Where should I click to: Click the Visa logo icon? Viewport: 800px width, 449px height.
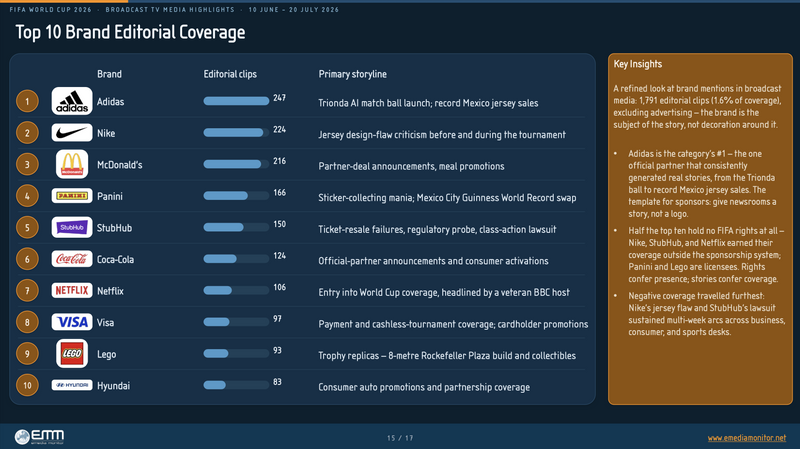point(72,322)
